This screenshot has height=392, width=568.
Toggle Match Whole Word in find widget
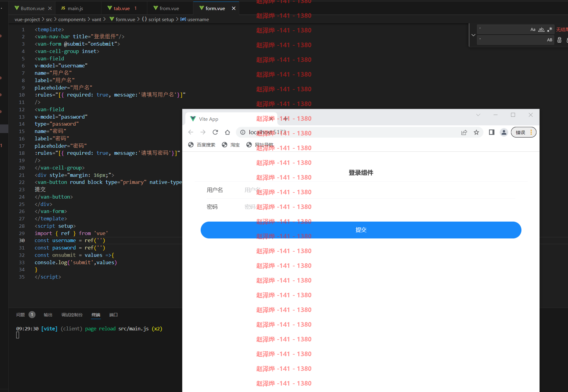tap(541, 29)
